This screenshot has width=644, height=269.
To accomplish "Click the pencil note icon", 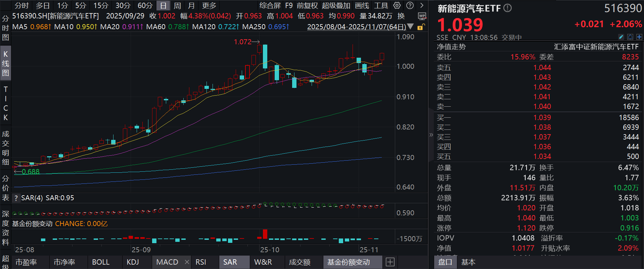I will pyautogui.click(x=621, y=37).
